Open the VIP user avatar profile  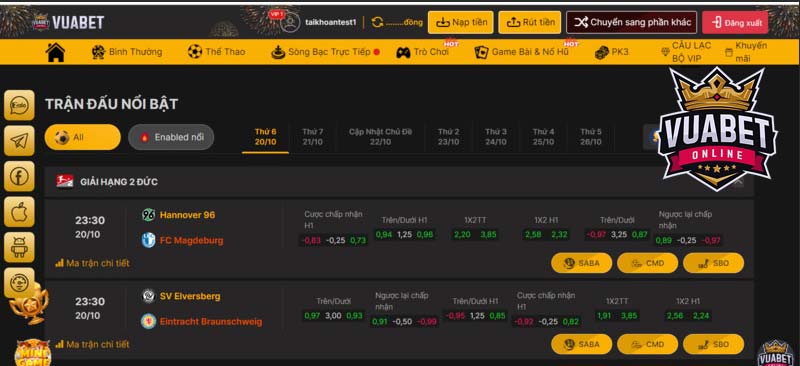point(290,22)
